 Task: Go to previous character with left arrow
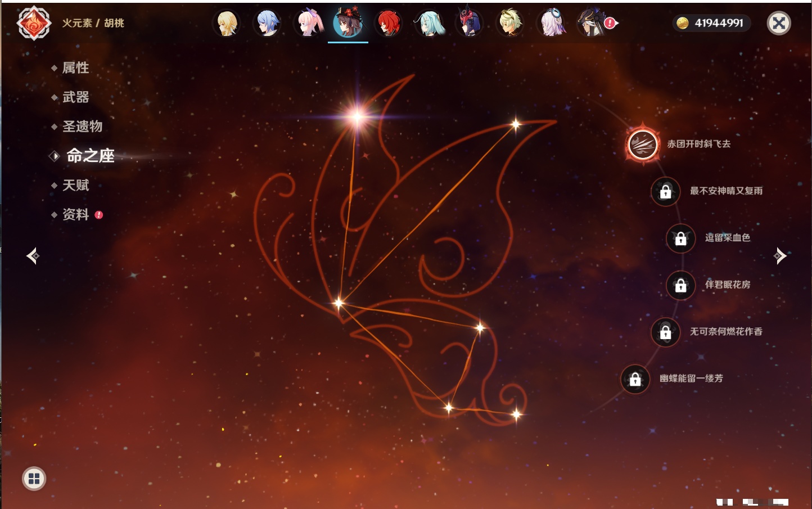[33, 256]
